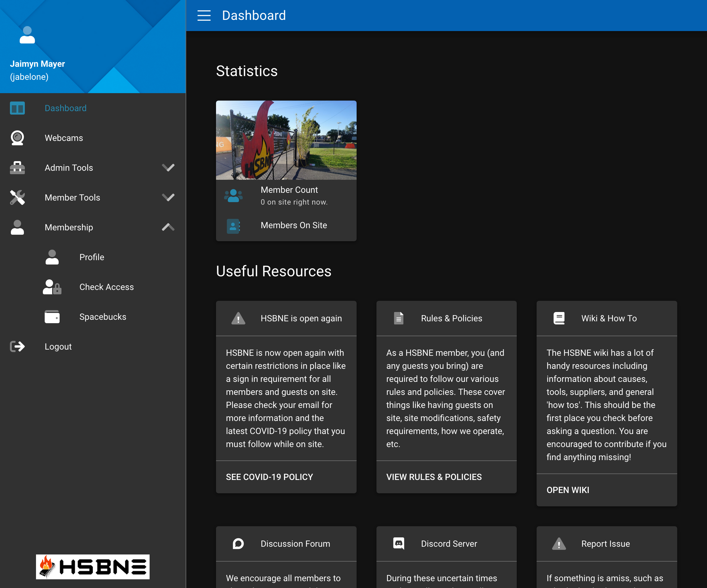Click the Member Tools wrench icon
The image size is (707, 588).
click(17, 198)
